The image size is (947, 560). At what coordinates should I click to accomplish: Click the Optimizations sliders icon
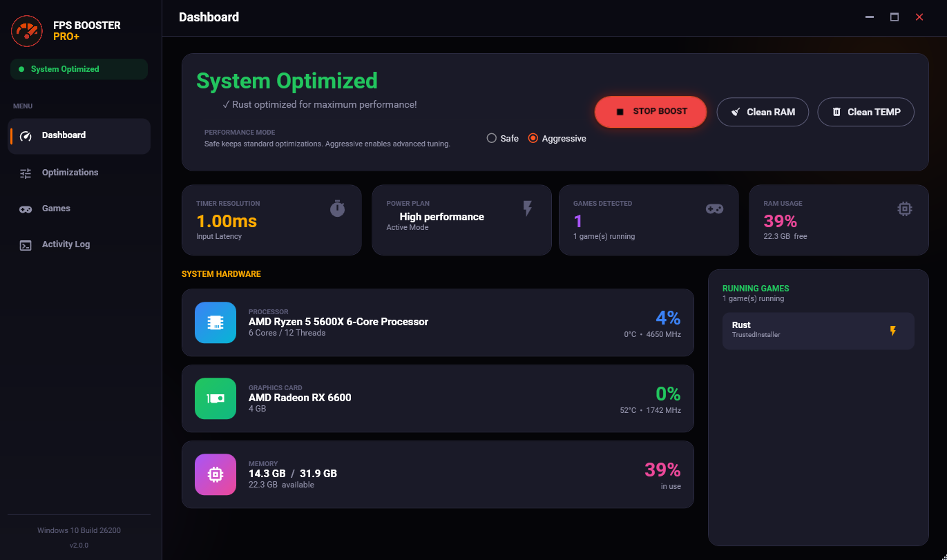[26, 172]
